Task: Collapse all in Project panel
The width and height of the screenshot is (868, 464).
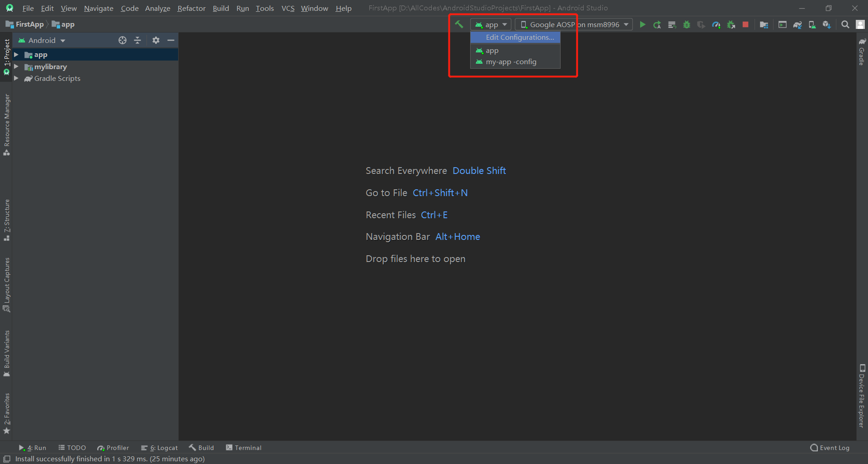Action: click(137, 40)
